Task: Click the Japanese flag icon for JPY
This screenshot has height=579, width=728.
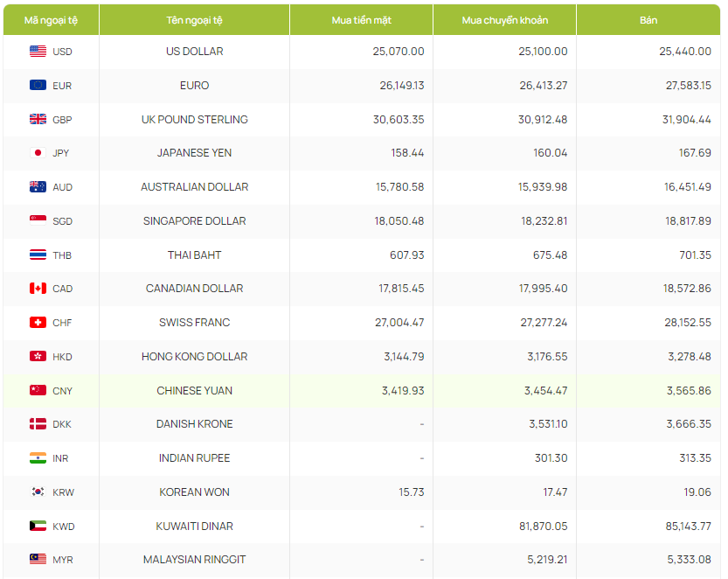Action: coord(38,153)
